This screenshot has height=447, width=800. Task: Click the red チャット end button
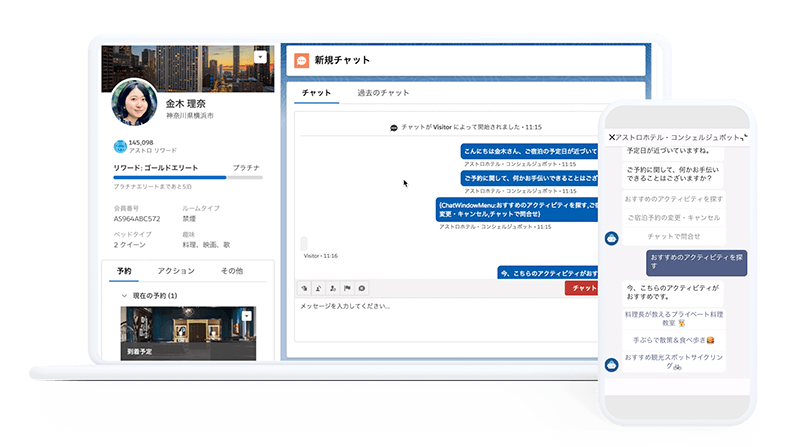point(581,288)
